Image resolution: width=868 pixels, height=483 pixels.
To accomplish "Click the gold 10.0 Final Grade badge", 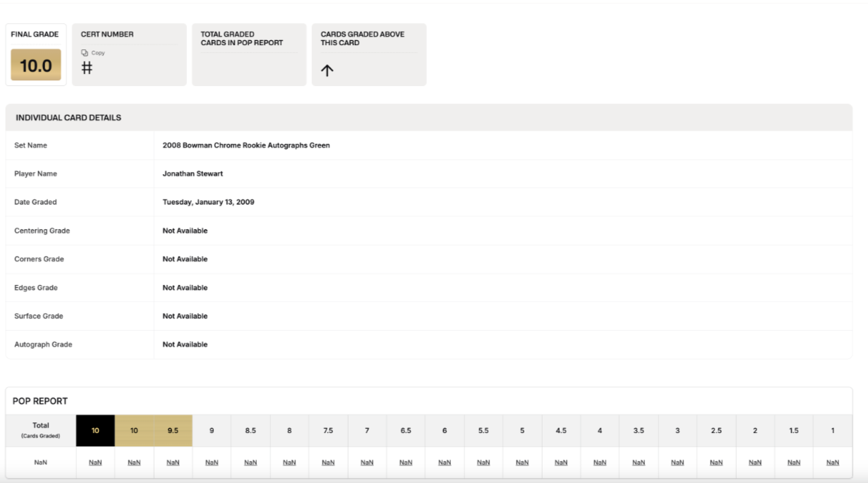I will pos(36,66).
